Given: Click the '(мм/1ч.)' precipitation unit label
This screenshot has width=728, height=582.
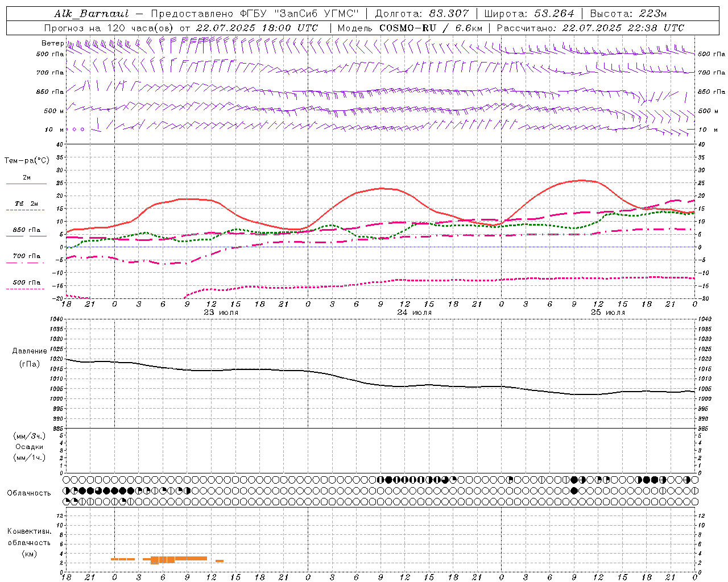Looking at the screenshot, I should (x=29, y=458).
